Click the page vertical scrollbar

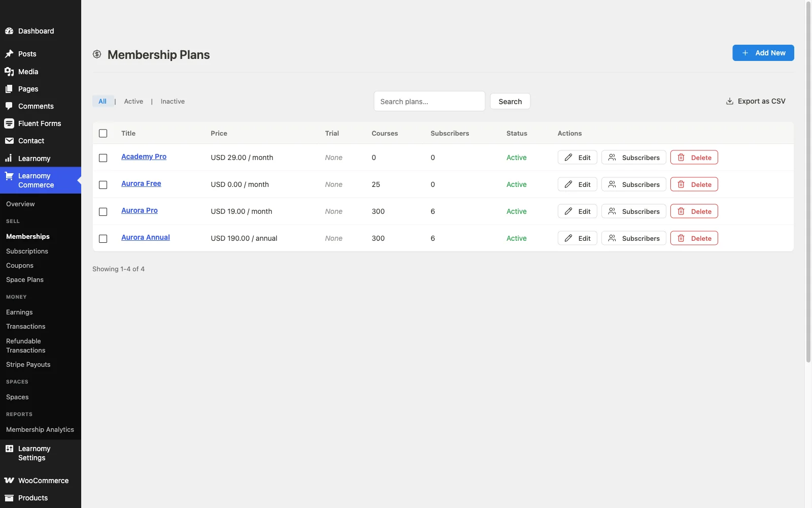[x=808, y=182]
